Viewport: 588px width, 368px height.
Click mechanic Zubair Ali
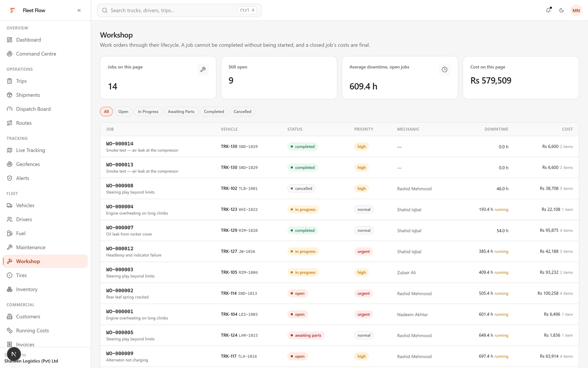[406, 273]
